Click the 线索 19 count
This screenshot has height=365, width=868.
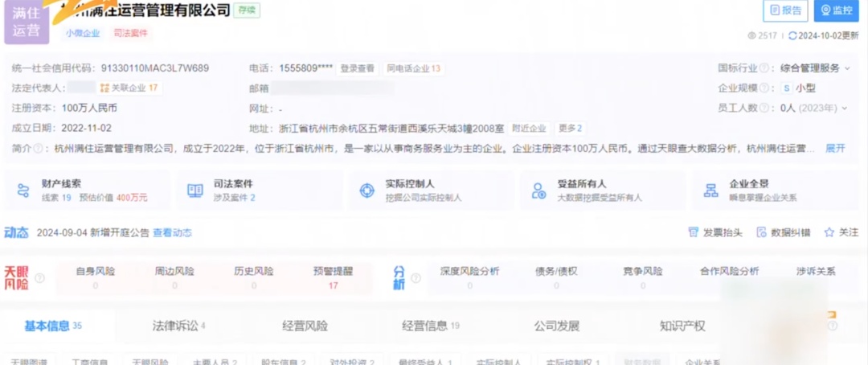(x=56, y=197)
